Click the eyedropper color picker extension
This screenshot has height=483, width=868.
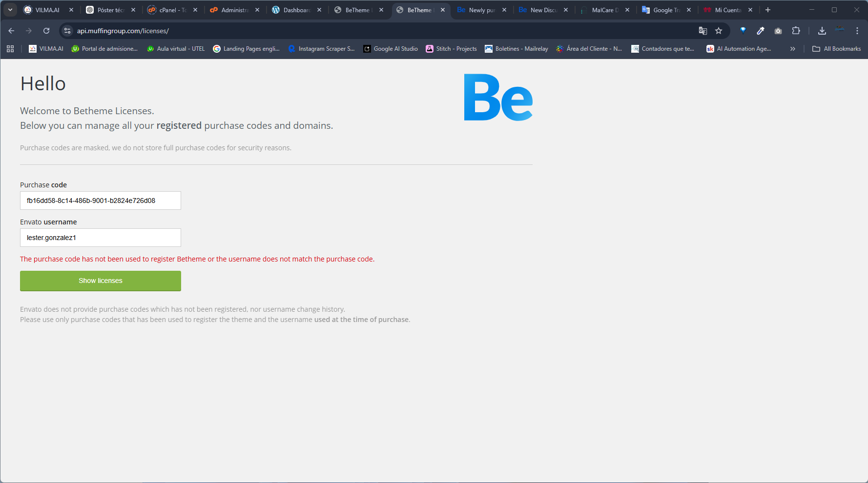click(761, 31)
